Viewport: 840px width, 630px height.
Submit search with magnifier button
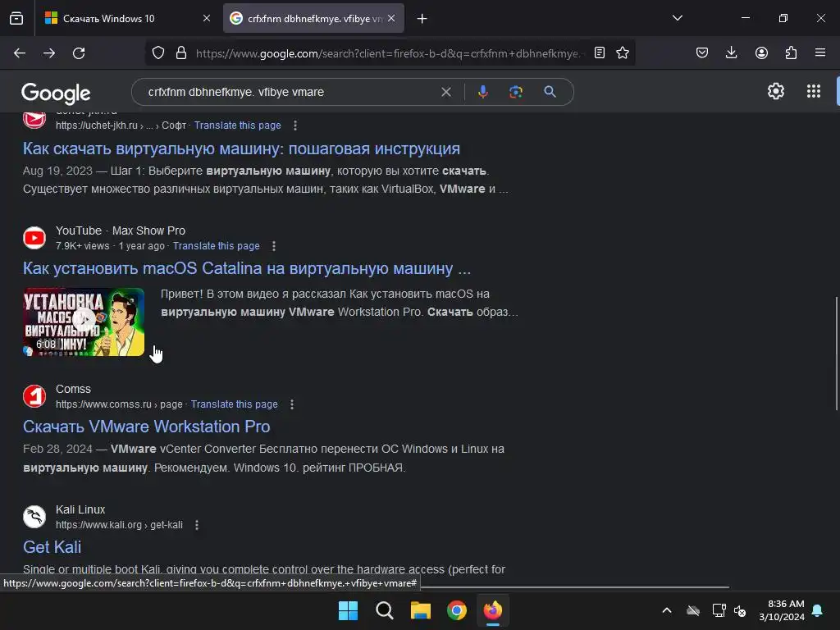coord(550,92)
